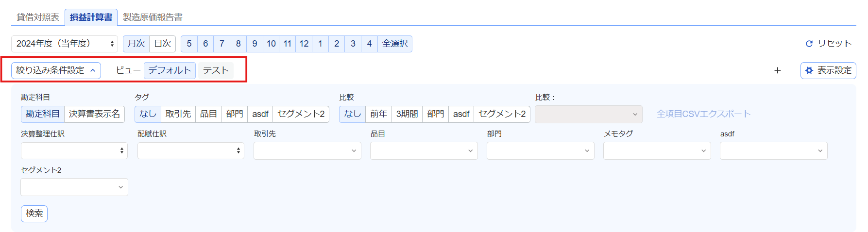Switch to the 貸借対照表 tab
Image resolution: width=868 pixels, height=232 pixels.
click(38, 17)
